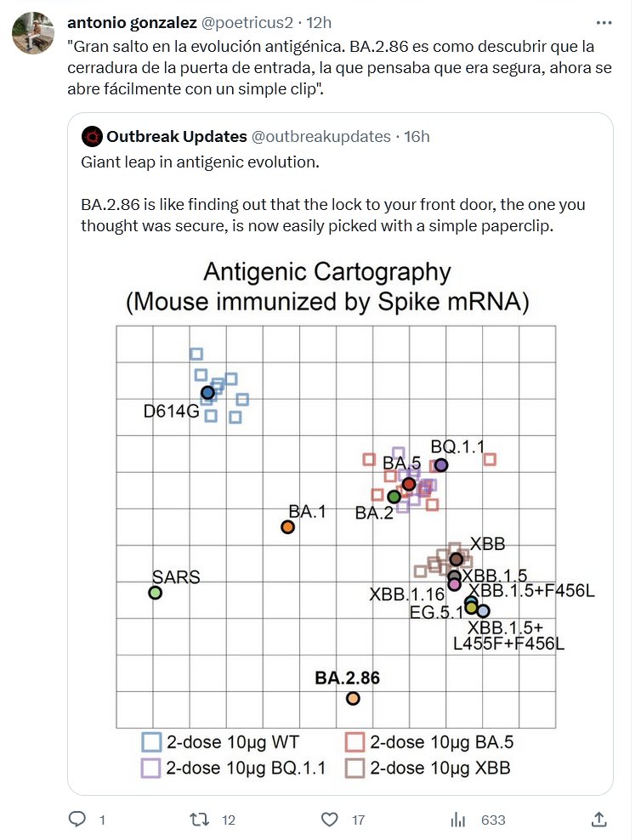Click the @outbreakupdates handle

click(321, 136)
